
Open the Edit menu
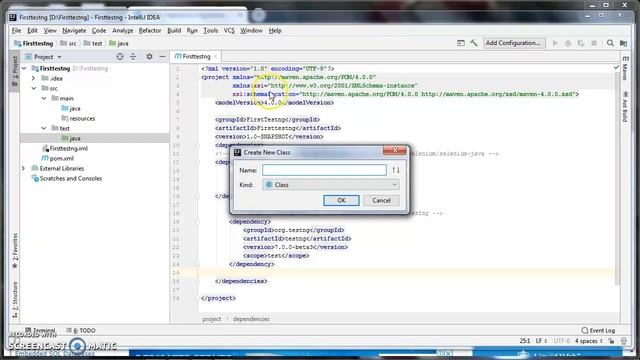tap(32, 31)
